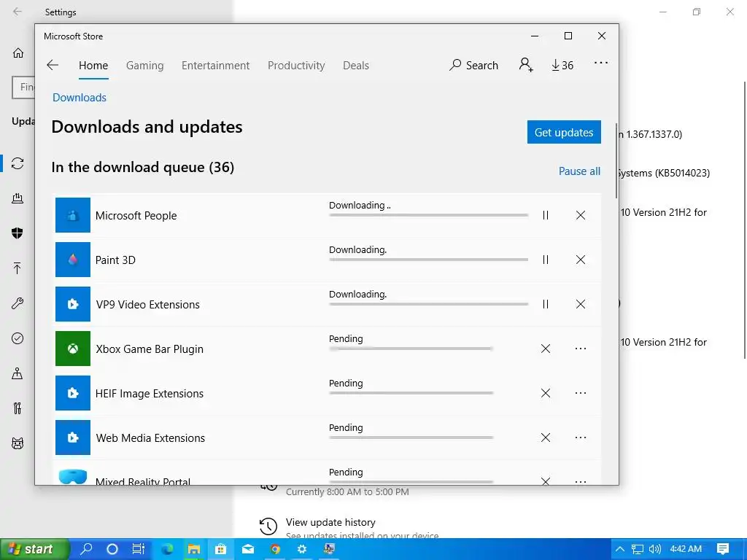This screenshot has height=560, width=747.
Task: Select Windows Insider Program icon in Settings
Action: (x=18, y=443)
